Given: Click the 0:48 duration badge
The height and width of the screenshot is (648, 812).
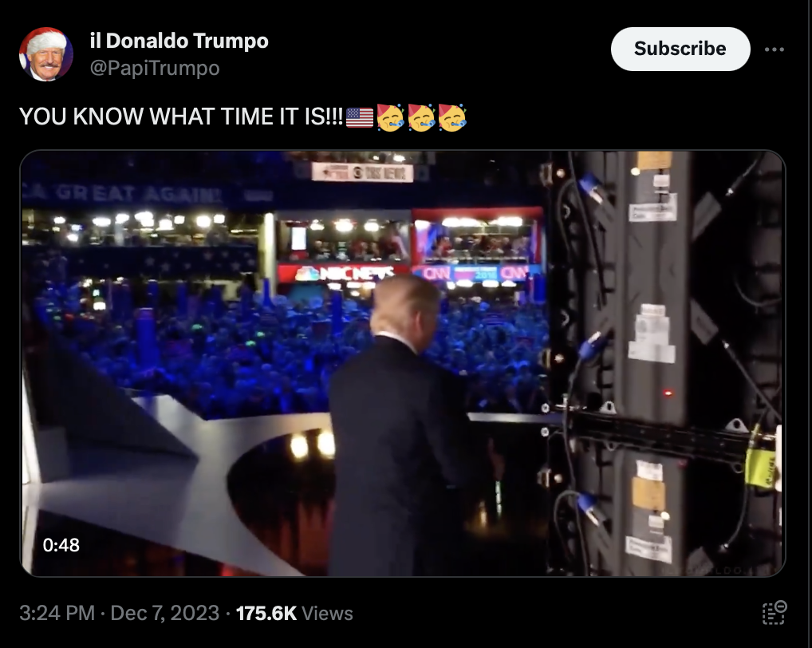Looking at the screenshot, I should [x=61, y=545].
